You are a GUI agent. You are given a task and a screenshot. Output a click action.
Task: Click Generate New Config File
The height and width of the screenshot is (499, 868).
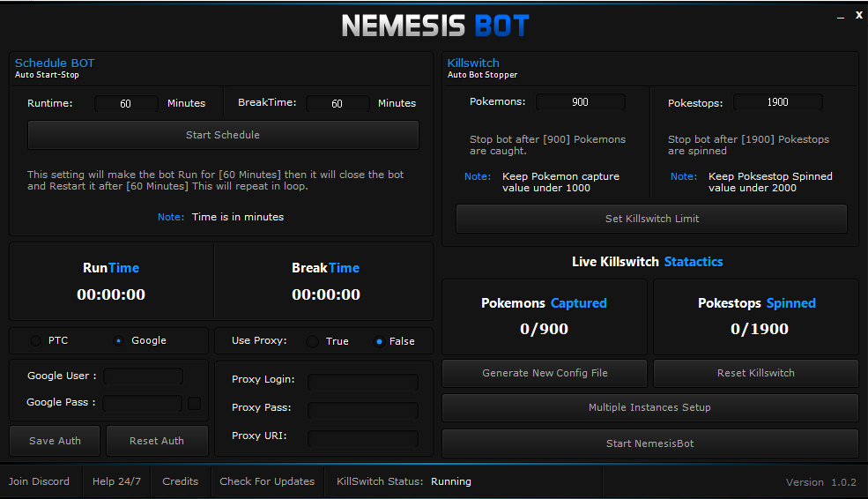click(545, 373)
